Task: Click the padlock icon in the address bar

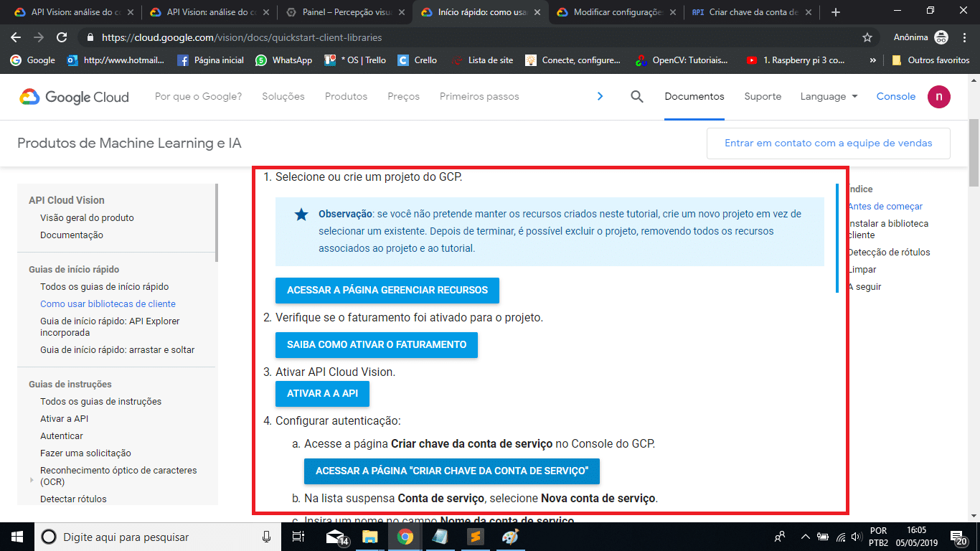Action: (x=90, y=37)
